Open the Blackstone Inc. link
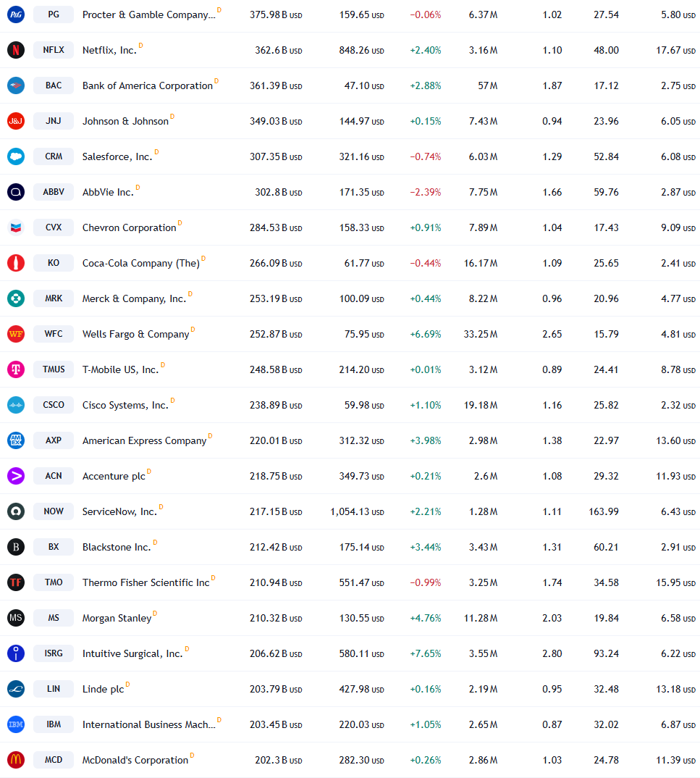The height and width of the screenshot is (778, 700). coord(117,547)
